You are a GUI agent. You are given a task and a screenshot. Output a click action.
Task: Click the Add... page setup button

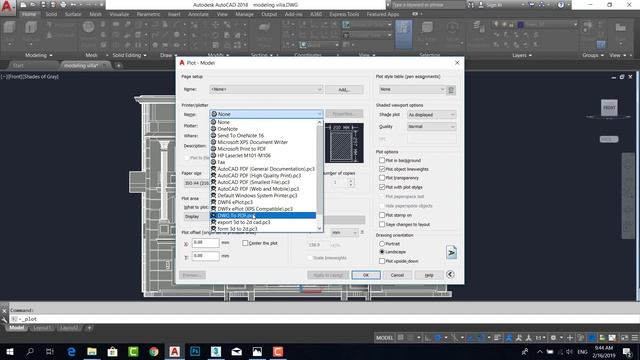(x=344, y=89)
